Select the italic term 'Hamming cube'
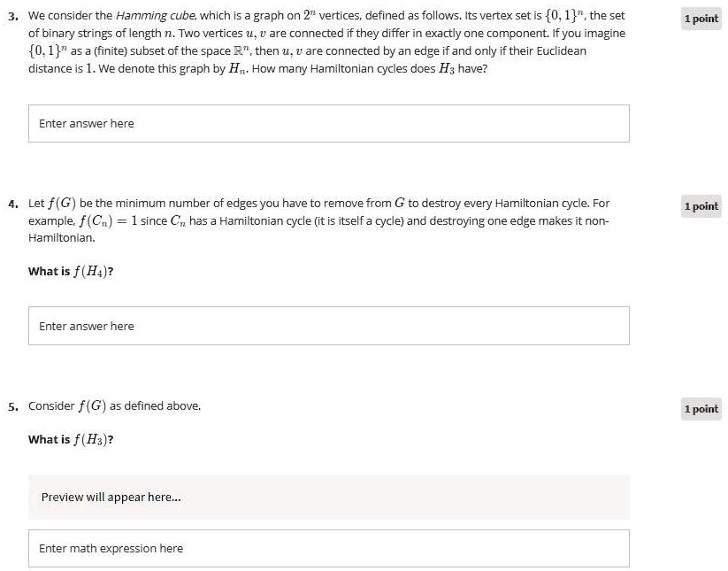Image resolution: width=728 pixels, height=571 pixels. click(153, 16)
